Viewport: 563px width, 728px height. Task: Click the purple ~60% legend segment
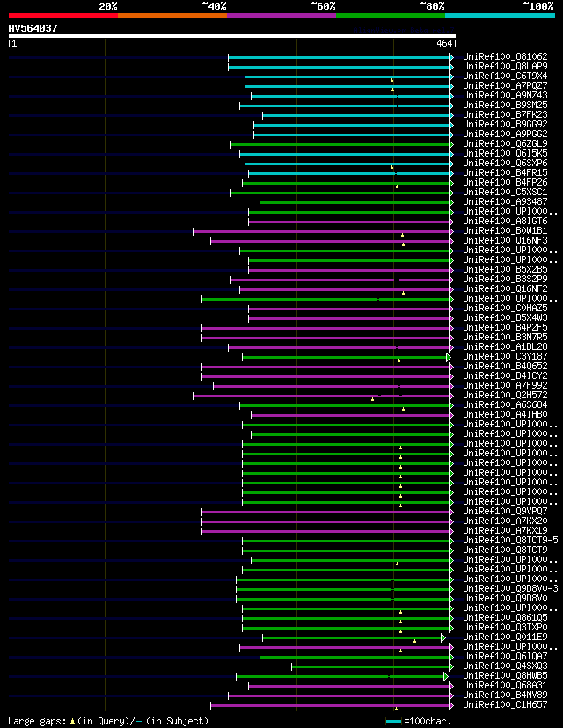point(281,16)
